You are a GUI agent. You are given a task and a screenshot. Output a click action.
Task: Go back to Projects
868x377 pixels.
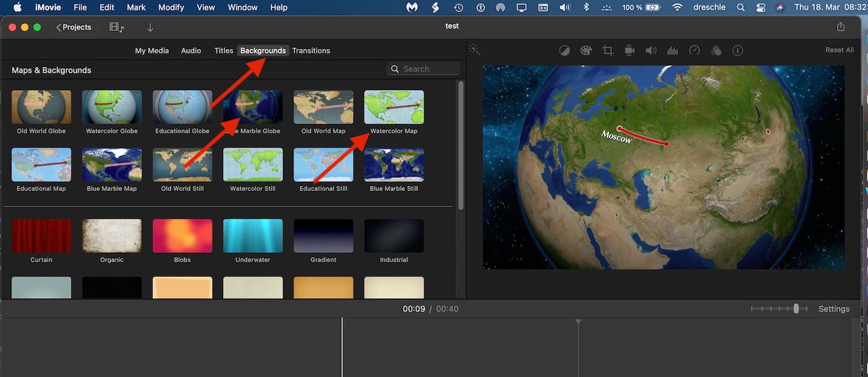coord(74,27)
